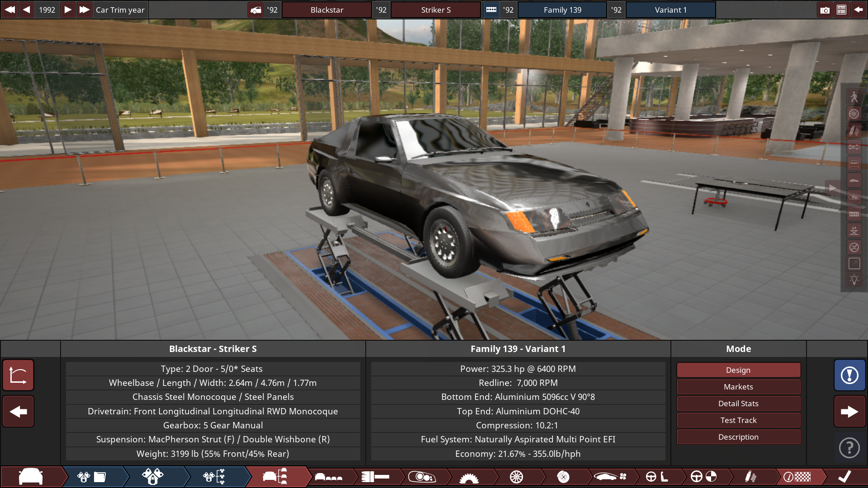The width and height of the screenshot is (868, 488).
Task: Toggle the car body side silhouette visibility
Action: (x=854, y=180)
